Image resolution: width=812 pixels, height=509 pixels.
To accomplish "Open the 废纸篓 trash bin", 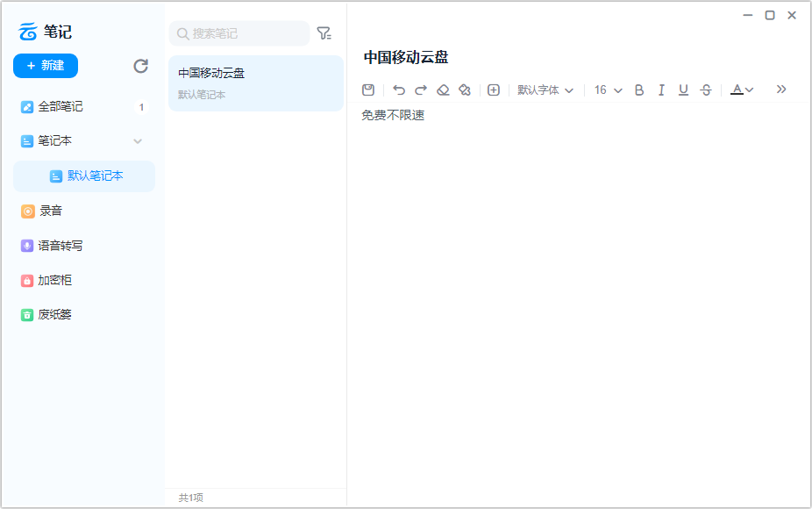I will (x=53, y=314).
